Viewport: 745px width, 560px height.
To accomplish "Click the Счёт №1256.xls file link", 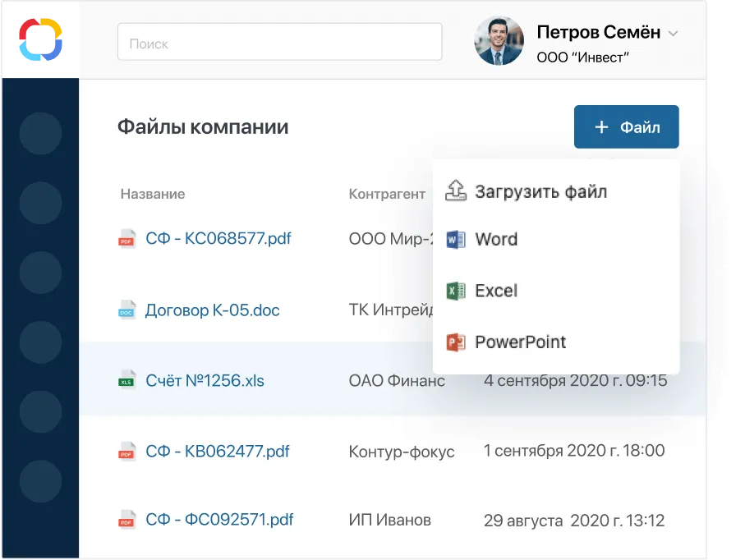I will 205,380.
